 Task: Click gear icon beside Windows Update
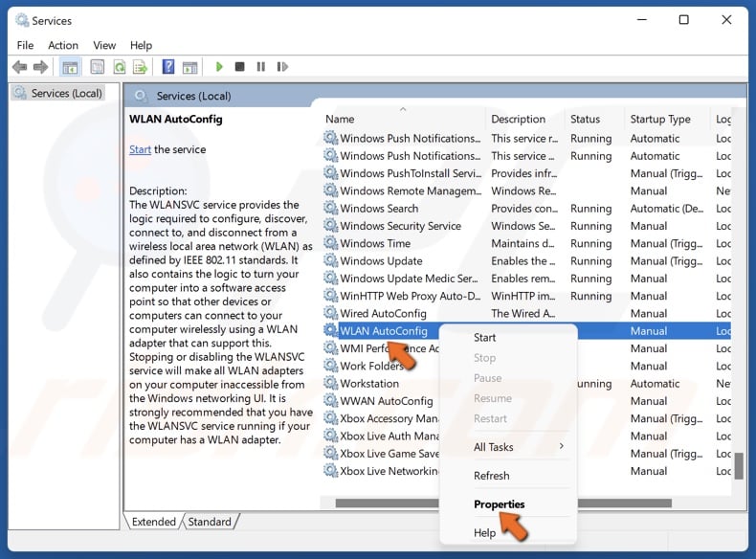click(330, 260)
